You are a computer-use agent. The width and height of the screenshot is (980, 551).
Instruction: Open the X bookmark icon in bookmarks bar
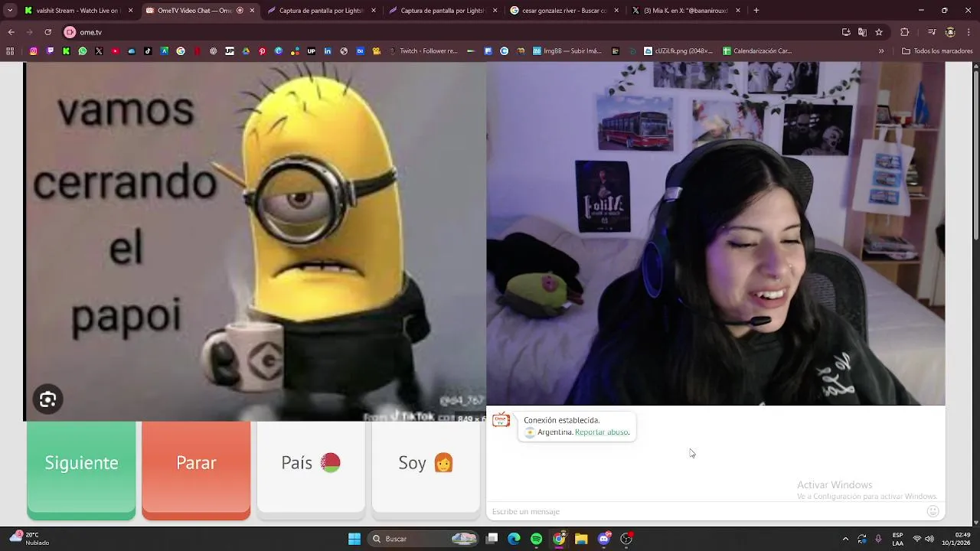(x=99, y=51)
